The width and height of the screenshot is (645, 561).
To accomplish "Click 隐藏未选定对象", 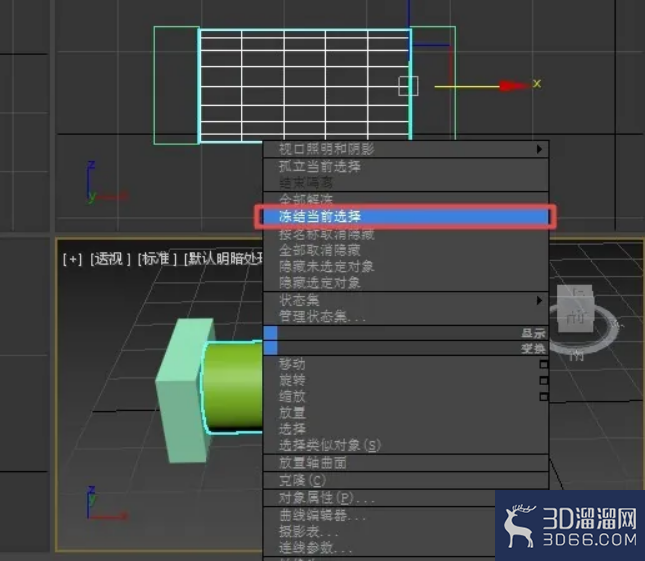I will pos(406,267).
